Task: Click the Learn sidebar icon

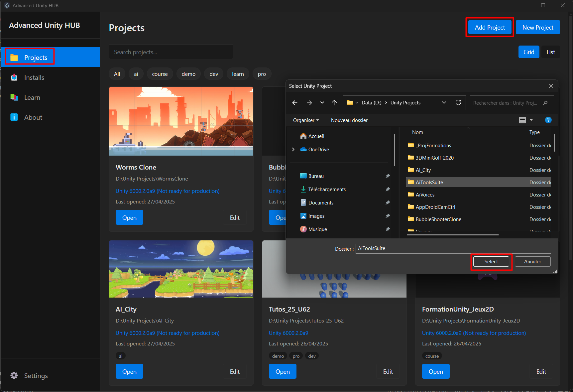Action: coord(14,97)
